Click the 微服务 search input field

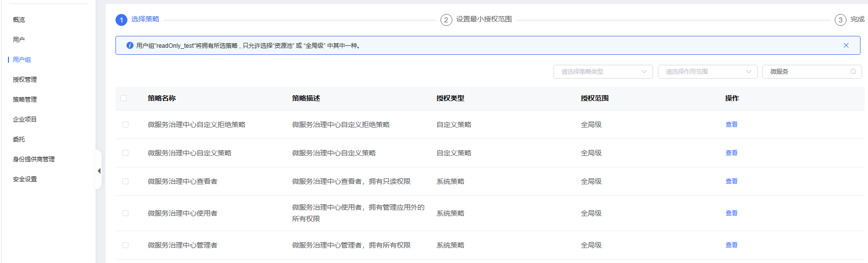click(x=806, y=72)
